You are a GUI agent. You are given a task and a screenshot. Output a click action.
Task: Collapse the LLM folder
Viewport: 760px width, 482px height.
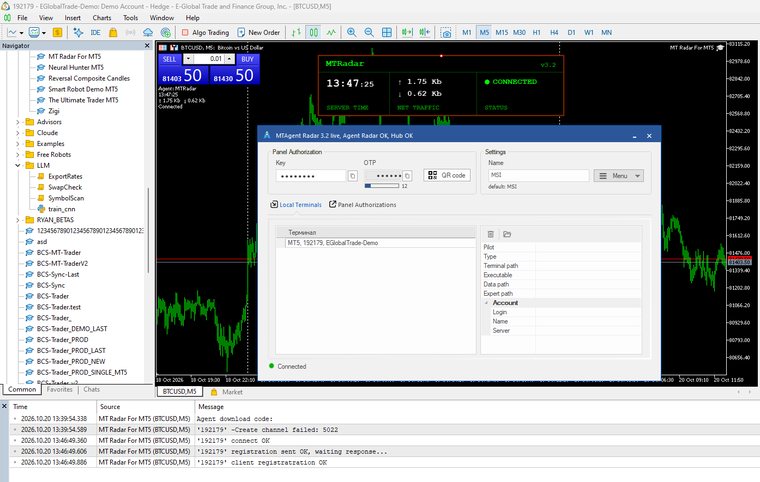(x=18, y=165)
